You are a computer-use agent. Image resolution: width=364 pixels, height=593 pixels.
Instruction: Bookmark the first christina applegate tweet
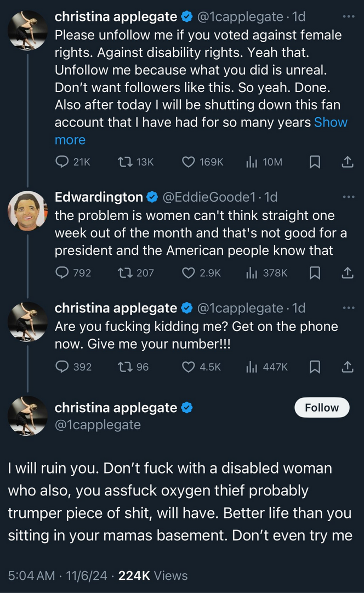(315, 162)
